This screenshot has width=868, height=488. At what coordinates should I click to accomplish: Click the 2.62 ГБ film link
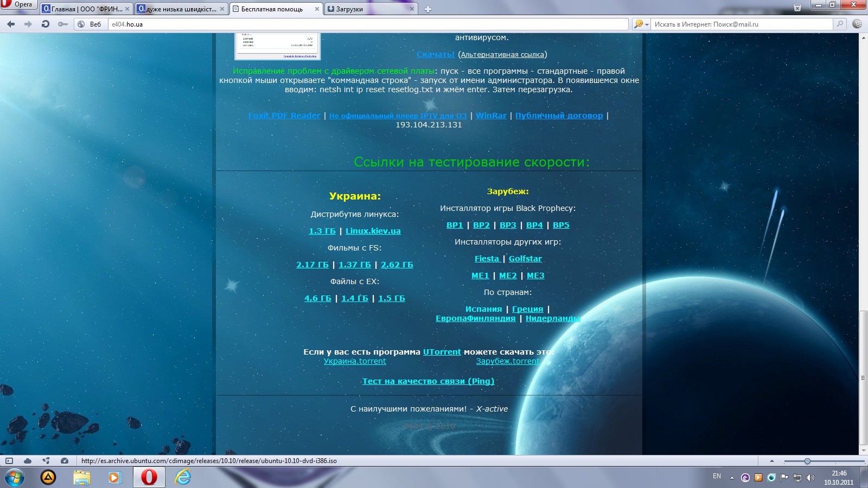[x=397, y=265]
